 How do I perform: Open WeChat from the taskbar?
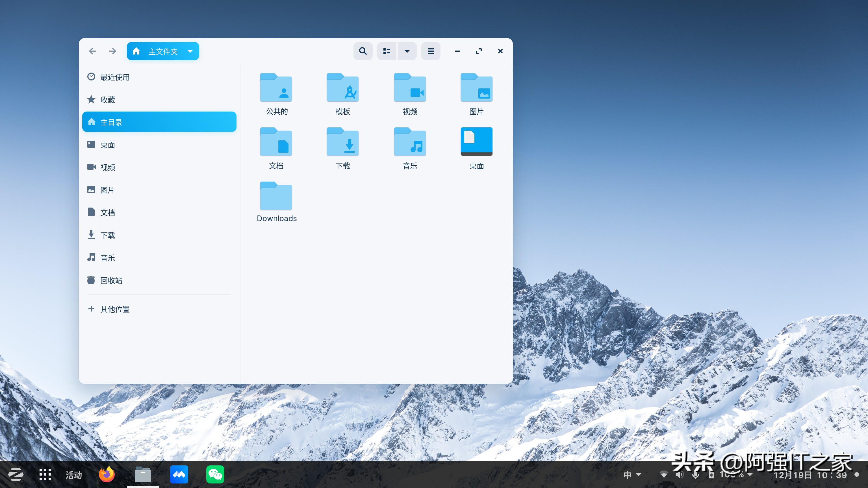pos(215,474)
